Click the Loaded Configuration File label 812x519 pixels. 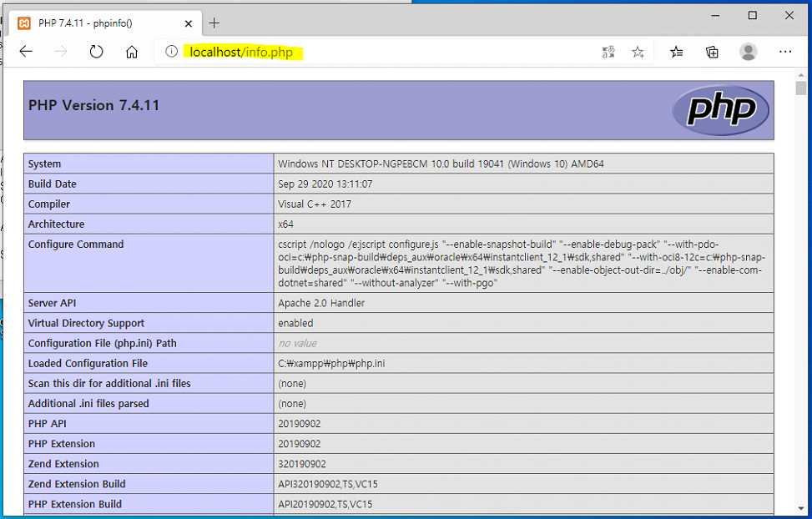pos(88,364)
